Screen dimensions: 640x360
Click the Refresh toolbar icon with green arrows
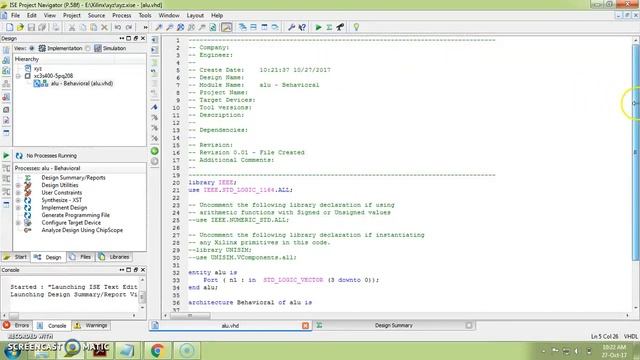tap(213, 27)
